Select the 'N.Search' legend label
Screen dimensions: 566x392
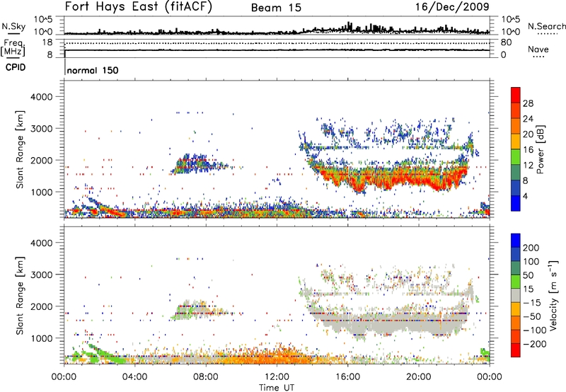[546, 26]
